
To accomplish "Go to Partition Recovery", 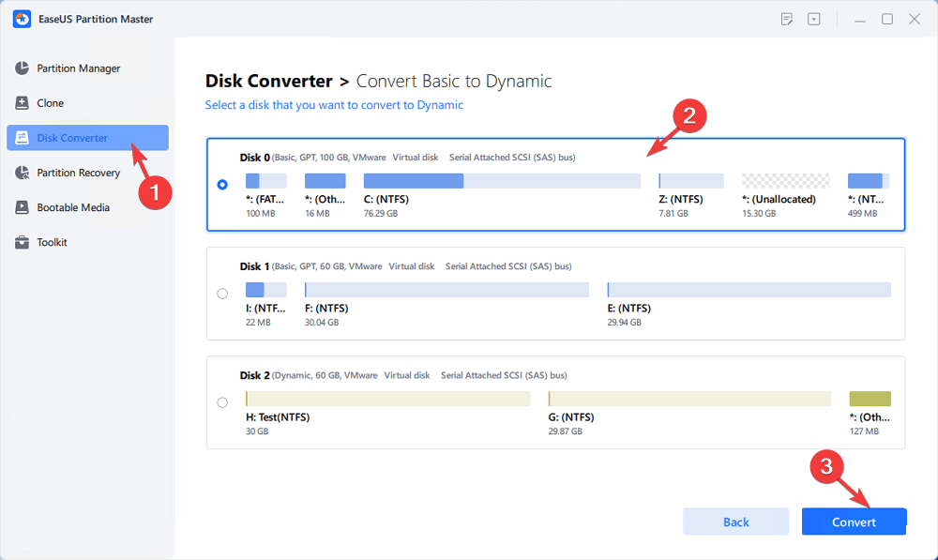I will (x=87, y=173).
